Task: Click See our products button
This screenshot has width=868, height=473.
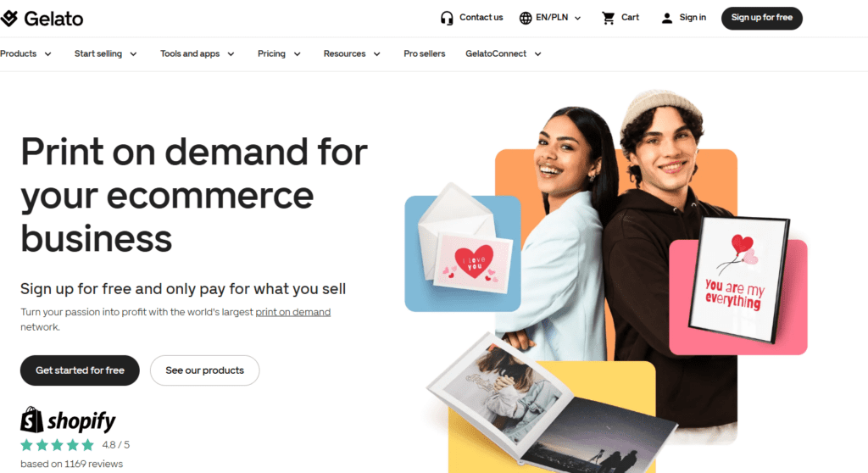Action: coord(205,370)
